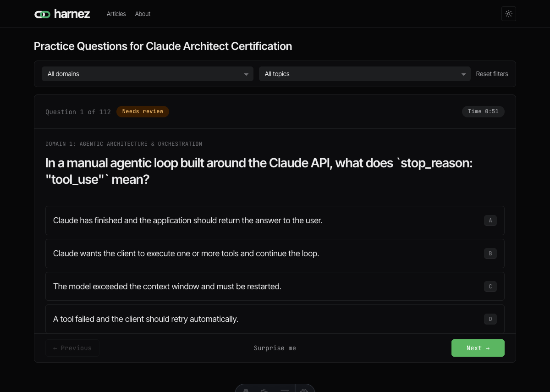Click the "Question 1 of 112" text
The height and width of the screenshot is (392, 550).
click(78, 112)
